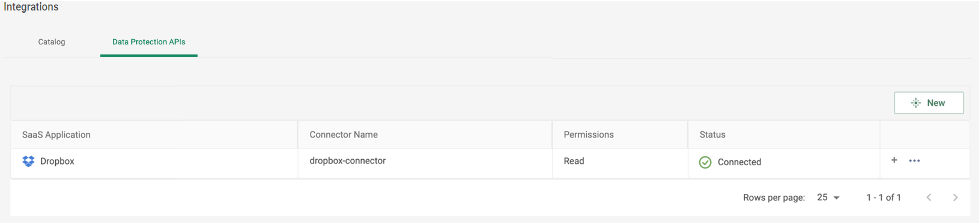This screenshot has width=980, height=224.
Task: Click the sparkle icon on New button
Action: pos(916,103)
